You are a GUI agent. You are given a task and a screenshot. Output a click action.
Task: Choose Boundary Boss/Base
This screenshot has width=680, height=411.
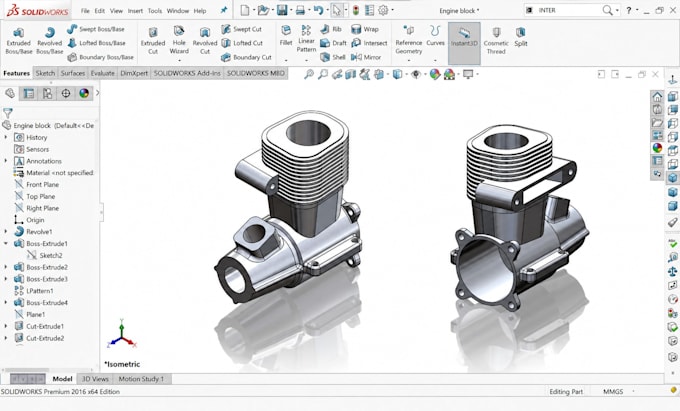[x=101, y=57]
